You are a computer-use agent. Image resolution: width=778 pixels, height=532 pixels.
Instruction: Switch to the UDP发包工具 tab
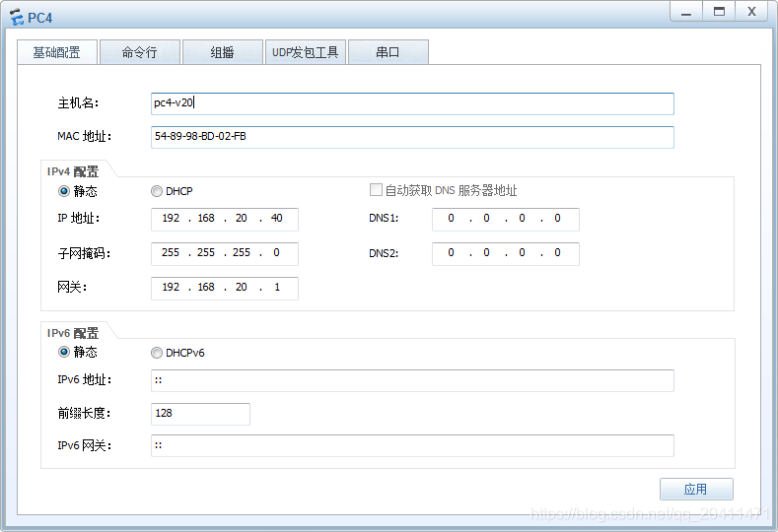coord(306,52)
